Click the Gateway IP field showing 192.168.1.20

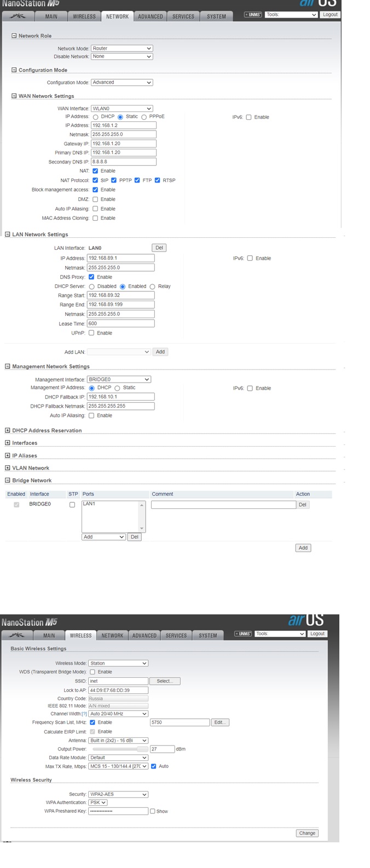[124, 144]
